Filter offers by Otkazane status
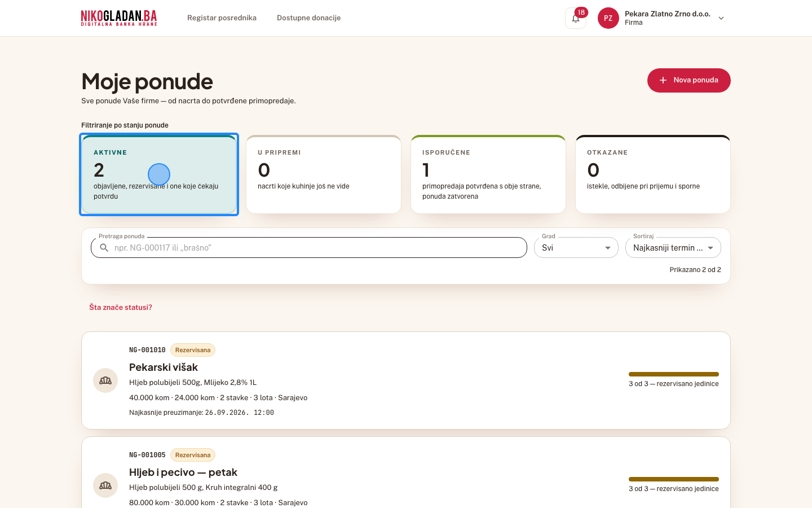Image resolution: width=812 pixels, height=508 pixels. (653, 174)
